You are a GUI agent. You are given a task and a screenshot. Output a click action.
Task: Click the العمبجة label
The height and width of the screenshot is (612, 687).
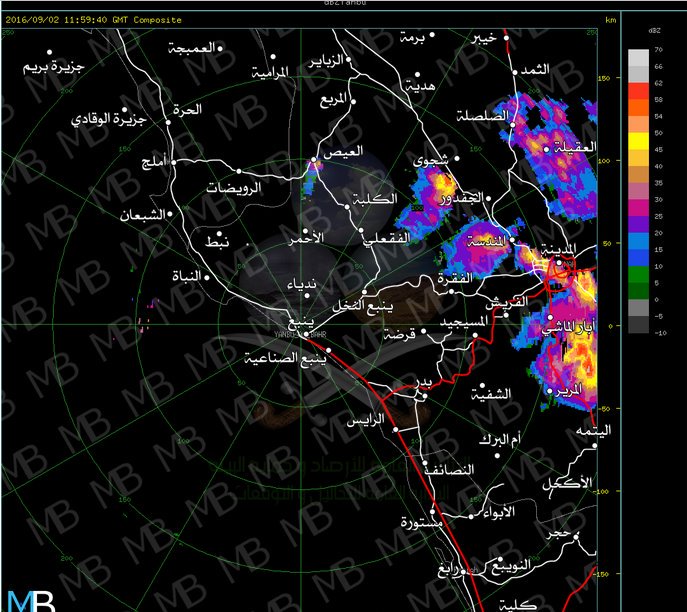coord(191,48)
